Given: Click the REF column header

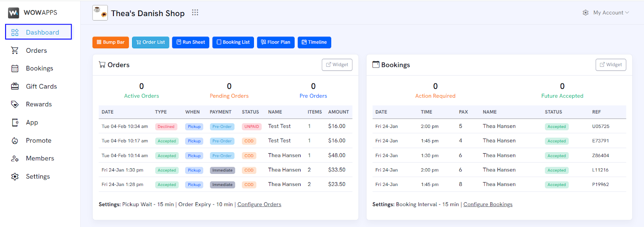Looking at the screenshot, I should point(597,112).
